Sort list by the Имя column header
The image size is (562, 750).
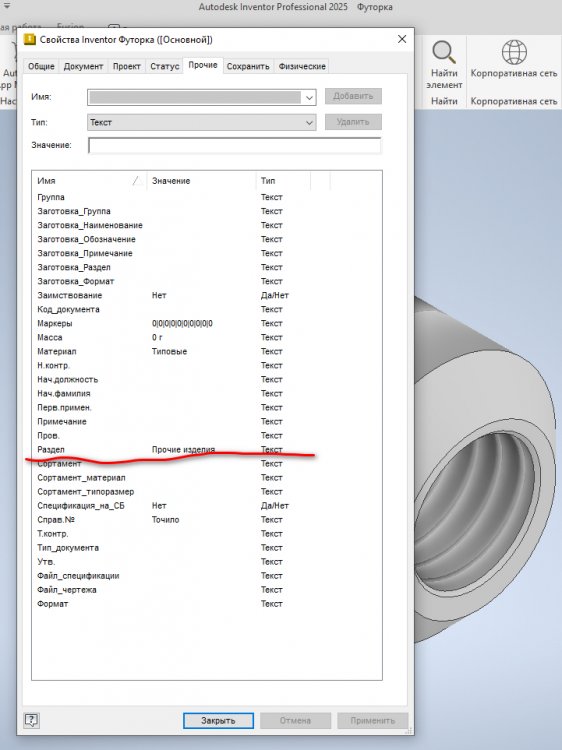[x=89, y=181]
